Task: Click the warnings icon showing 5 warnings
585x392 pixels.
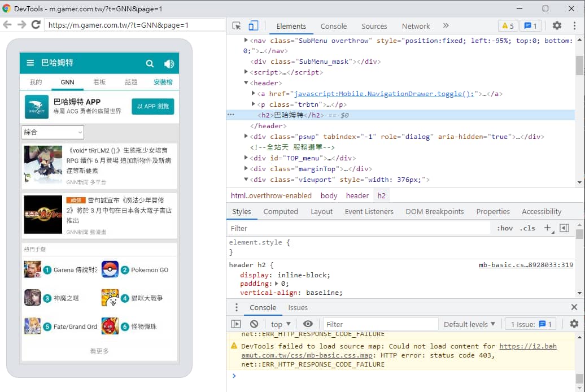Action: 507,25
